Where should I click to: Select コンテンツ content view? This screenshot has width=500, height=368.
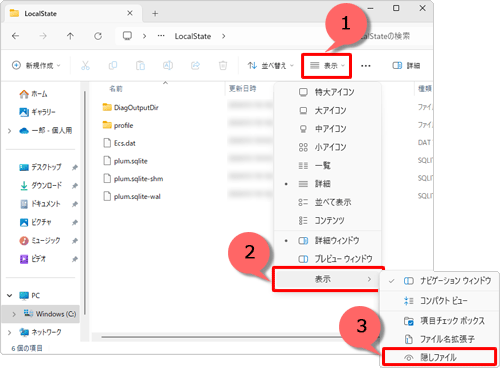click(x=327, y=220)
